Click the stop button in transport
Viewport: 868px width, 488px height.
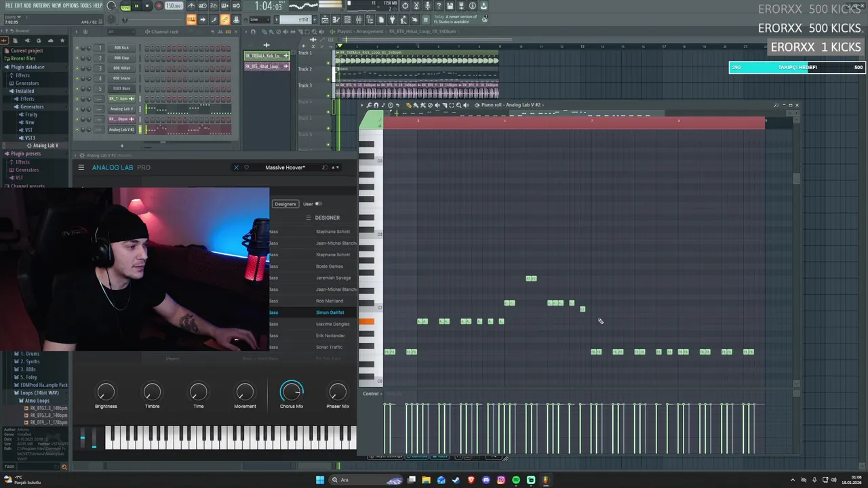(146, 6)
